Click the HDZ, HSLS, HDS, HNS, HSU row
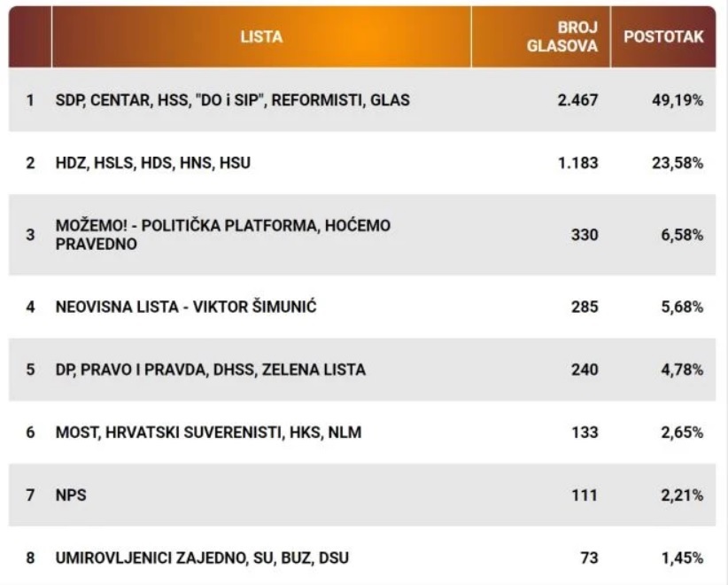The height and width of the screenshot is (585, 728). [362, 162]
